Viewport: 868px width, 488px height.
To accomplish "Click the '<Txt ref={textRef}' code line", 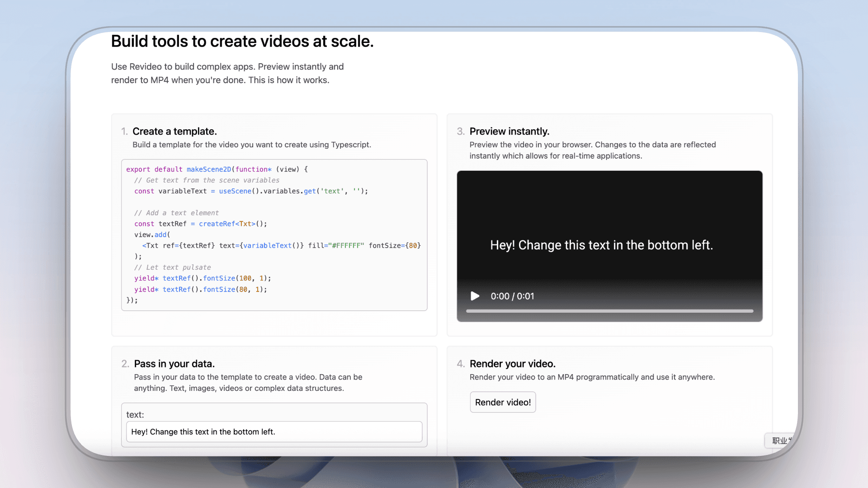I will 281,246.
